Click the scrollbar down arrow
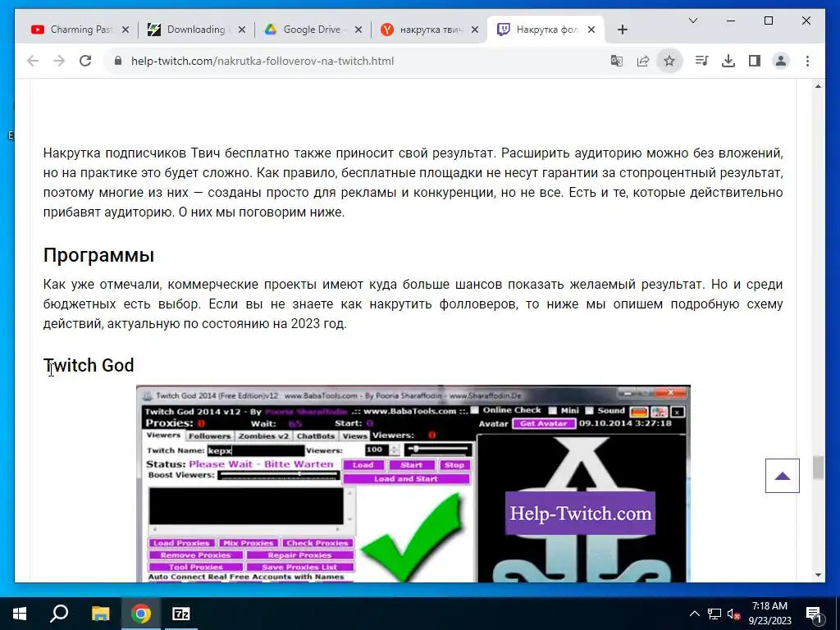This screenshot has width=840, height=630. point(818,575)
